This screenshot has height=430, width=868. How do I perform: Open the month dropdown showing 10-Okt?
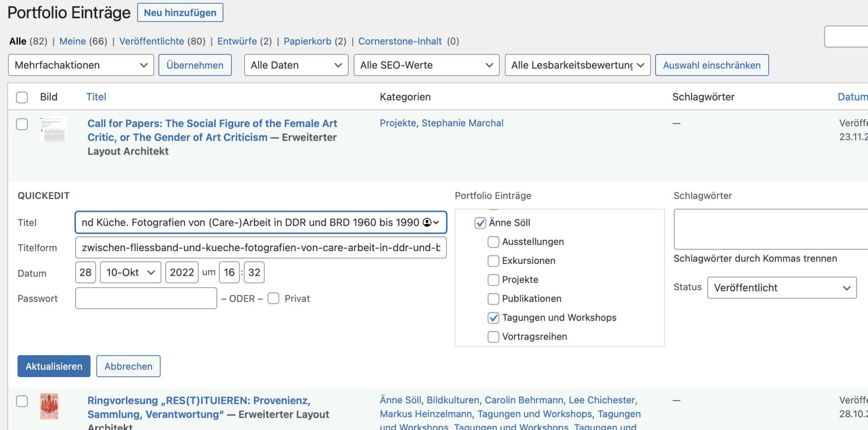[131, 272]
